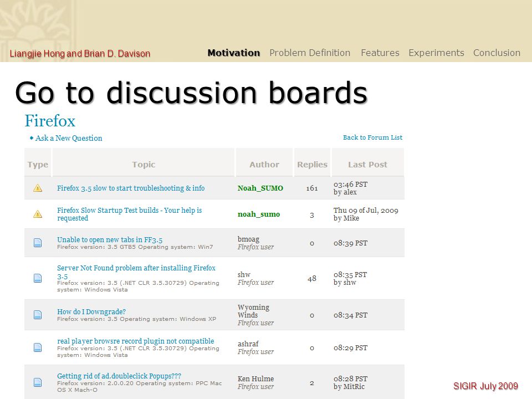Viewport: 532px width, 399px height.
Task: Click the Type column header
Action: point(38,165)
